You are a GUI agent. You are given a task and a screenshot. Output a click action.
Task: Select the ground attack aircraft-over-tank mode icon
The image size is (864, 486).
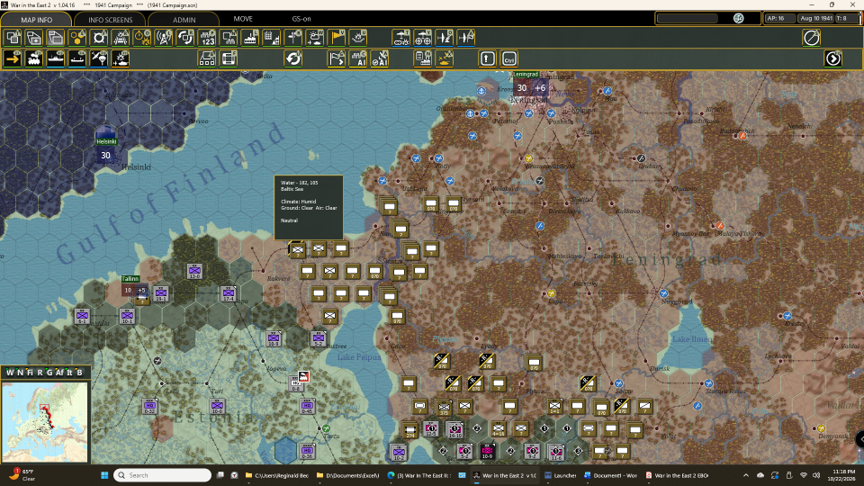[x=121, y=58]
